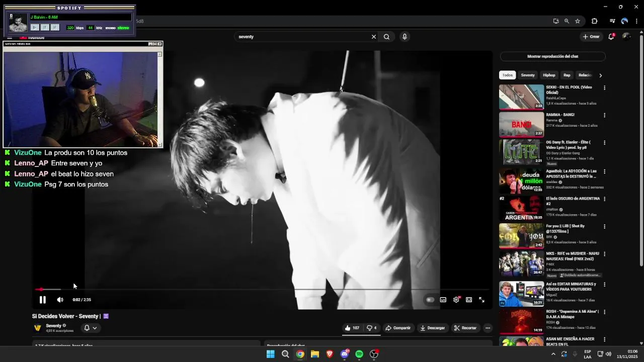Open browser extensions puzzle icon
Viewport: 644px width, 362px height.
pyautogui.click(x=595, y=21)
